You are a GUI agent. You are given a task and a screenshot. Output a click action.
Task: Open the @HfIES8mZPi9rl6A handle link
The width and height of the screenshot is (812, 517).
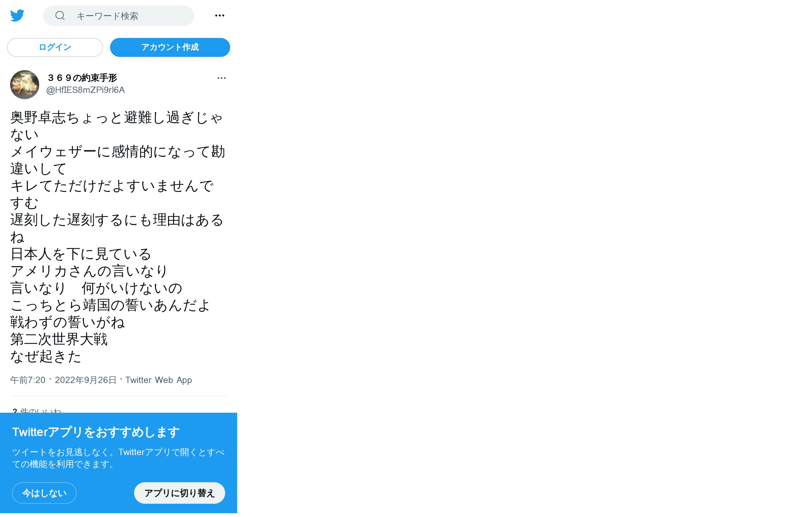click(85, 90)
